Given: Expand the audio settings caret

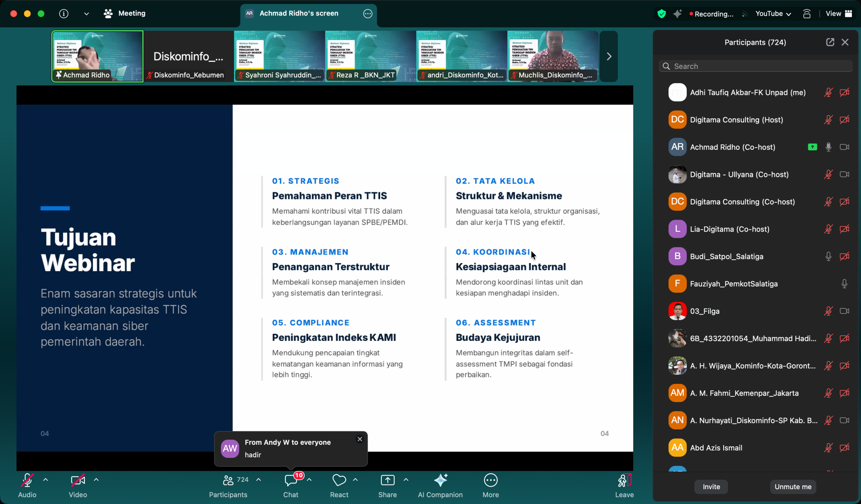Looking at the screenshot, I should click(45, 479).
